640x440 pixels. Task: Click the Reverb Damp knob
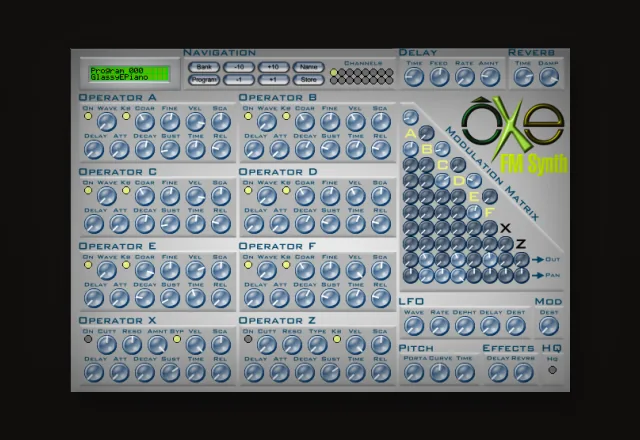click(549, 77)
